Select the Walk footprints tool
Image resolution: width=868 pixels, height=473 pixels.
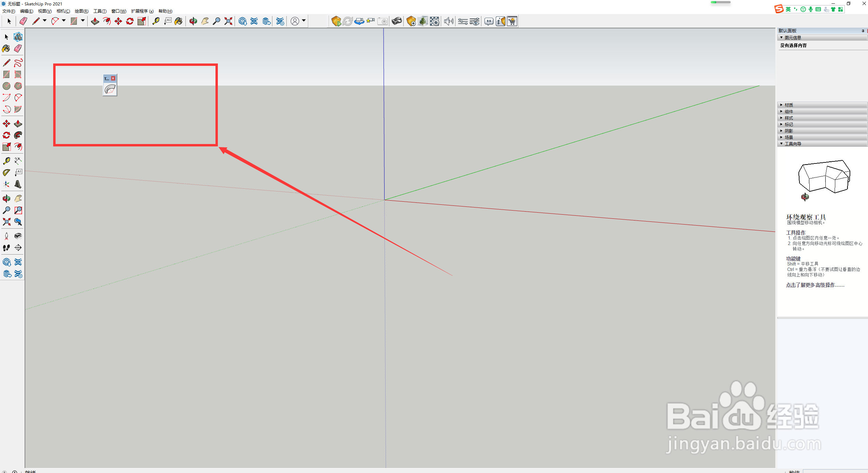pyautogui.click(x=6, y=248)
